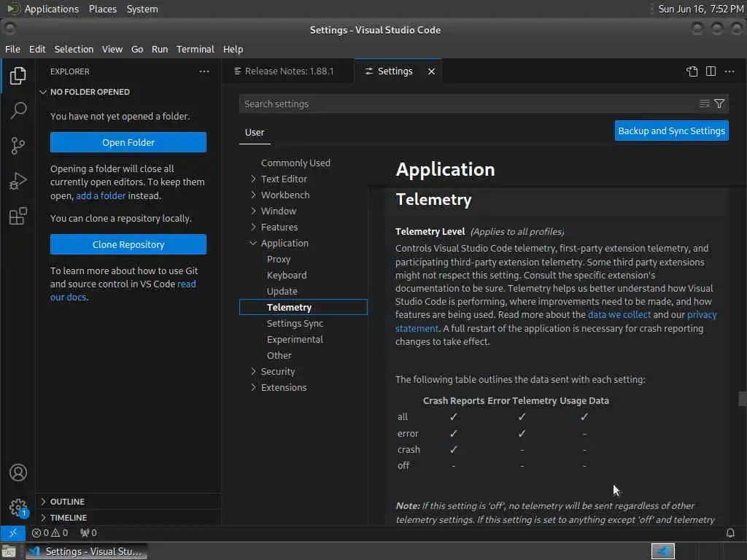Expand the Workbench settings category
Viewport: 747px width, 560px height.
(x=253, y=195)
